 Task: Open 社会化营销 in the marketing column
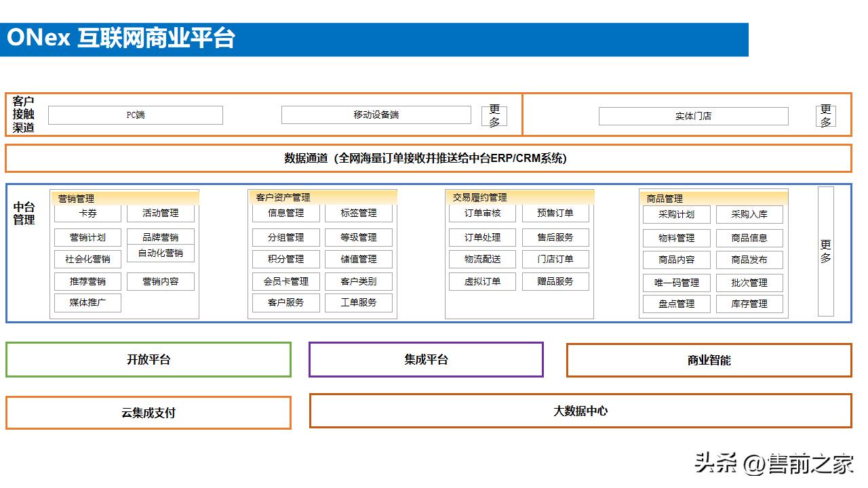tap(87, 260)
